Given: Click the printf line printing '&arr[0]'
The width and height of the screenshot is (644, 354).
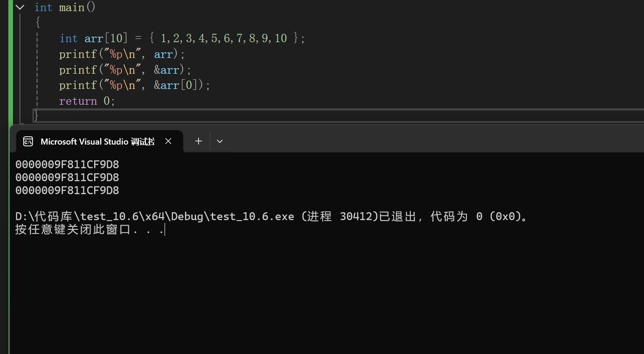Looking at the screenshot, I should 135,86.
